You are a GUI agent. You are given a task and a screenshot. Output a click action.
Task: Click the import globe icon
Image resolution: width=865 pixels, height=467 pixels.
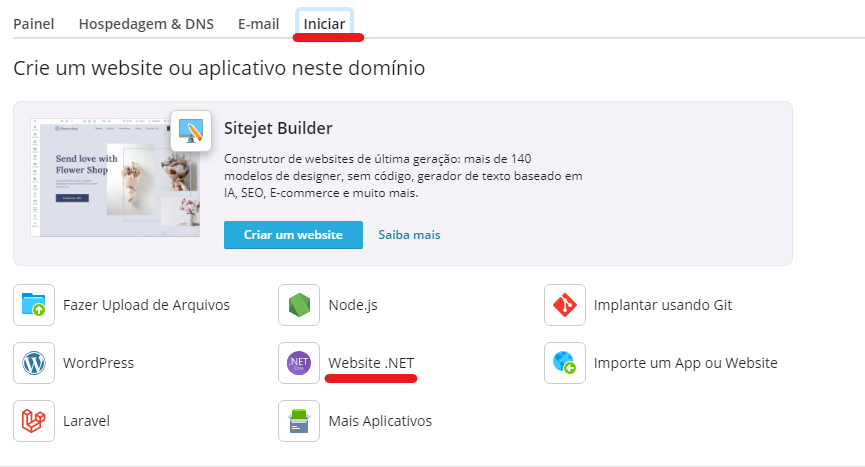(565, 363)
